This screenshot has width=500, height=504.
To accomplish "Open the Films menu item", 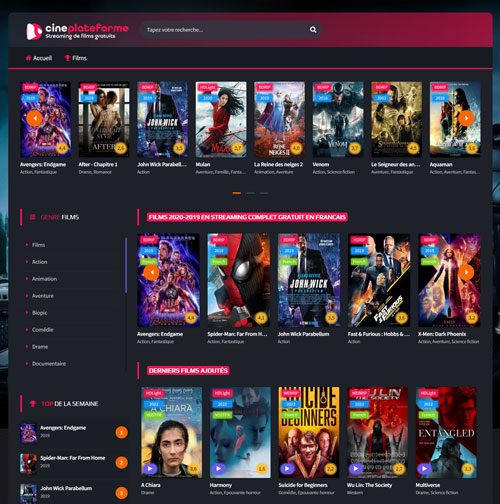I will coord(76,58).
